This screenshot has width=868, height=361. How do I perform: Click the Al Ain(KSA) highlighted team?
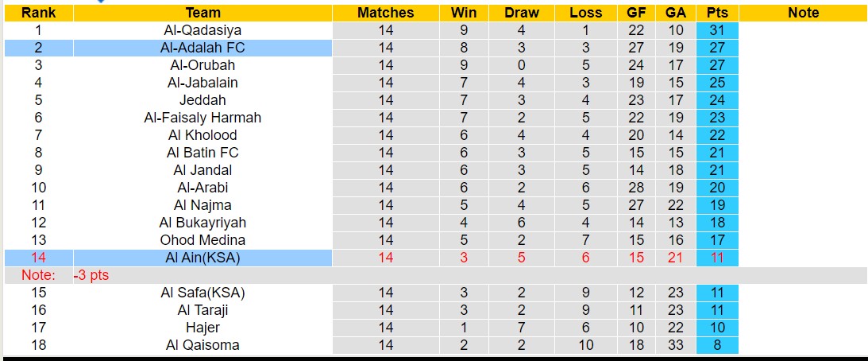click(203, 258)
